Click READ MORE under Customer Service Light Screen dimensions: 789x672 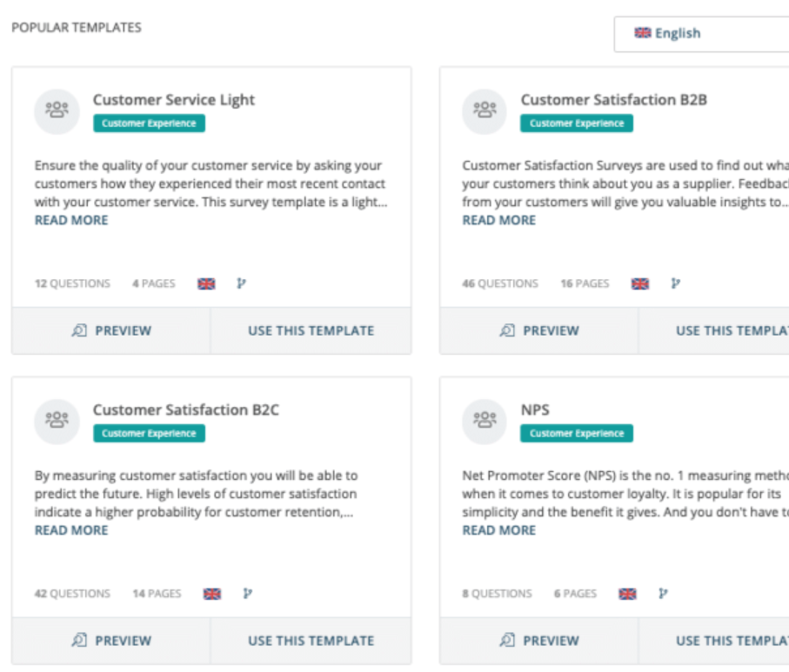[x=70, y=220]
